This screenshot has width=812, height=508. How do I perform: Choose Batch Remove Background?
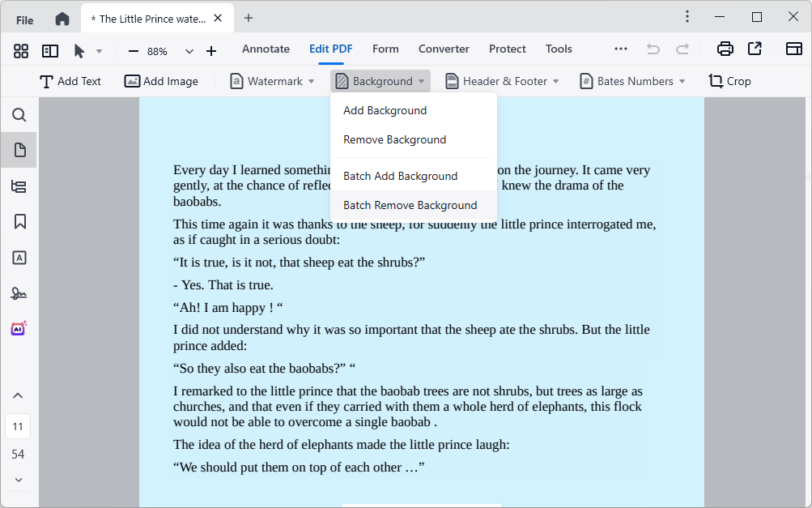click(410, 205)
